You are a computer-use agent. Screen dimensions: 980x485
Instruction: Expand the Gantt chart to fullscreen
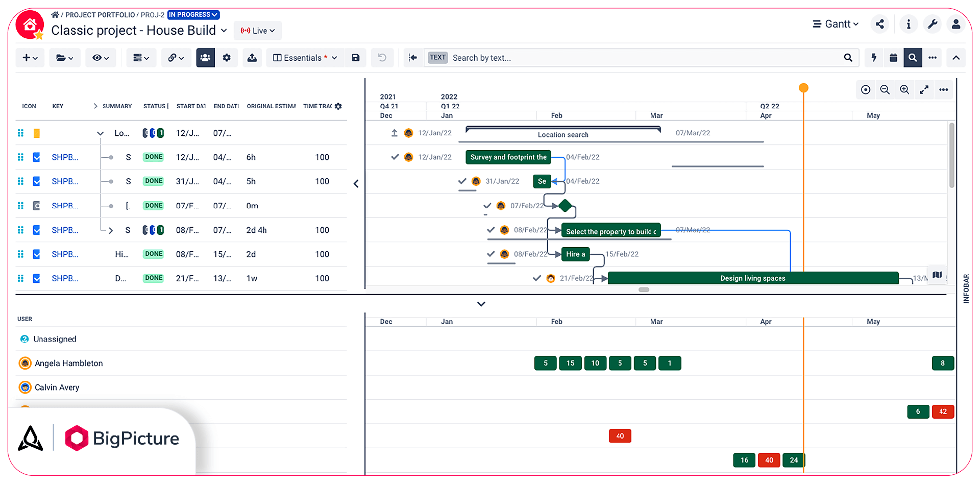(x=924, y=89)
